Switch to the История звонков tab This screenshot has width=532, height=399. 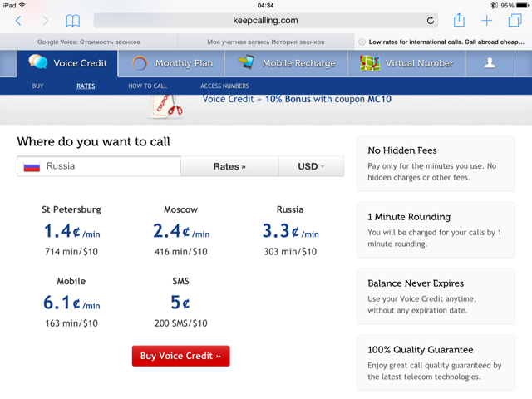(x=266, y=42)
